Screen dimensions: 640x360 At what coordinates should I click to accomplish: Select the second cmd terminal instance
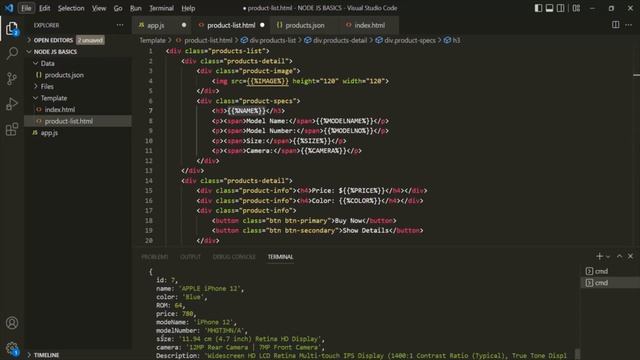click(x=610, y=282)
